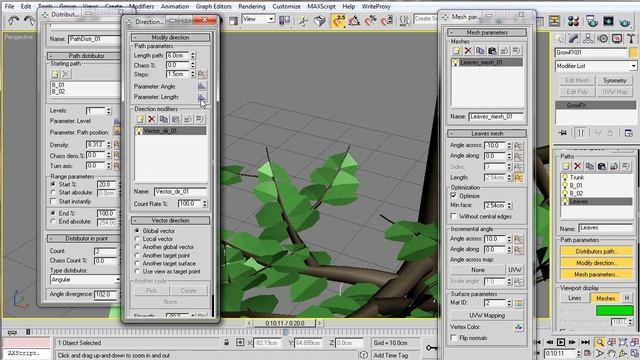The height and width of the screenshot is (360, 640).
Task: Open the File menu
Action: tap(9, 7)
